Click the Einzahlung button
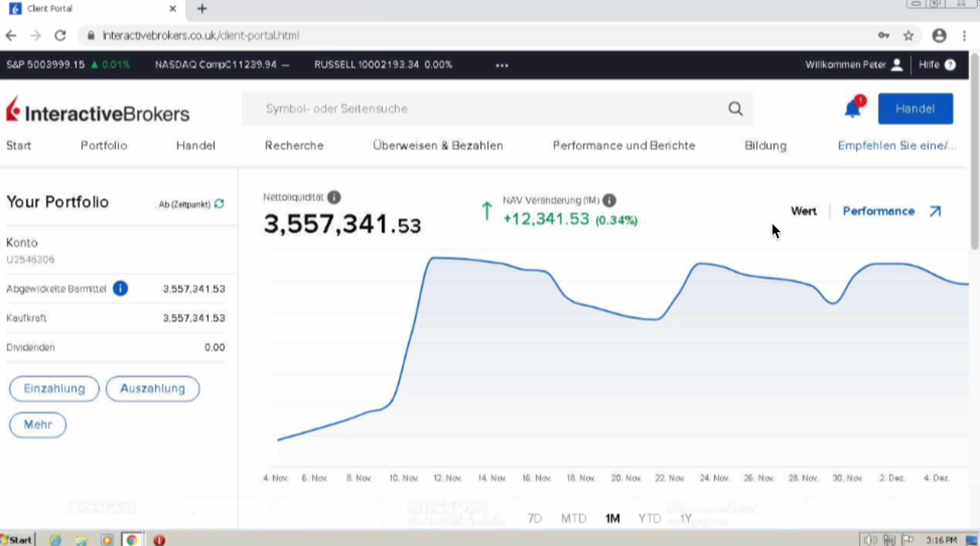This screenshot has width=980, height=546. [x=54, y=389]
